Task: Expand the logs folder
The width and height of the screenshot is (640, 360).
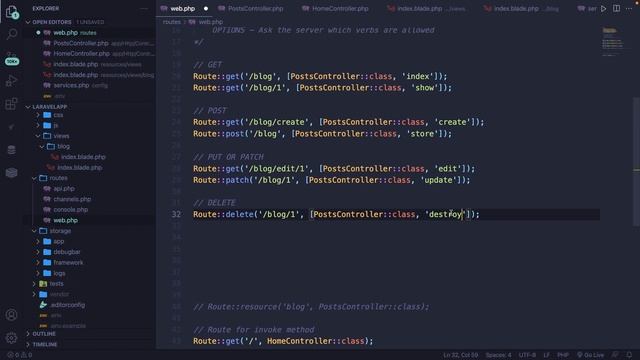Action: pyautogui.click(x=59, y=273)
